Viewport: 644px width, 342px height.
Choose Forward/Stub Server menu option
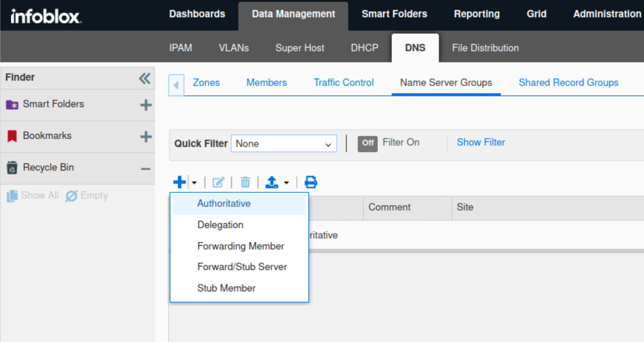(x=242, y=267)
